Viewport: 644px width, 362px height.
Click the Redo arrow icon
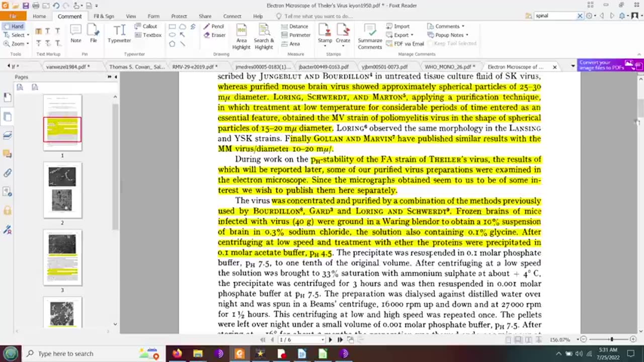66,6
